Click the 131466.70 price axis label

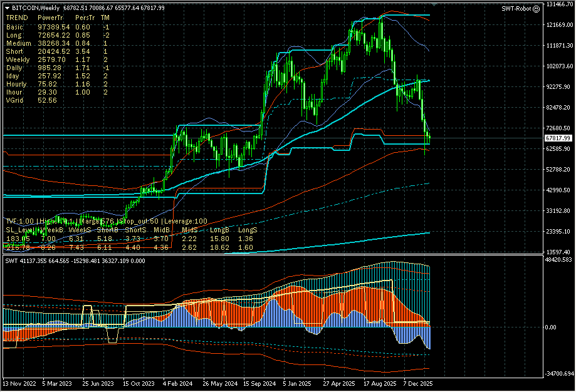pos(560,4)
